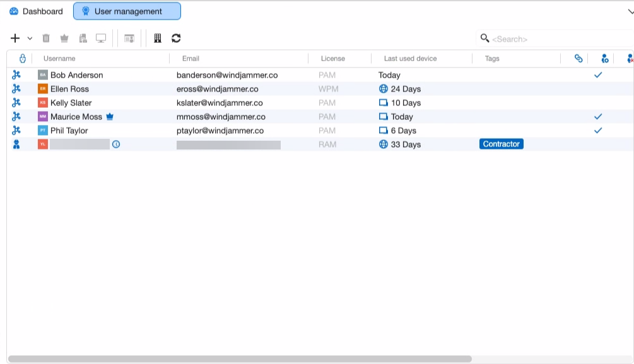Click the building company icon in toolbar
This screenshot has height=364, width=634.
click(x=158, y=38)
